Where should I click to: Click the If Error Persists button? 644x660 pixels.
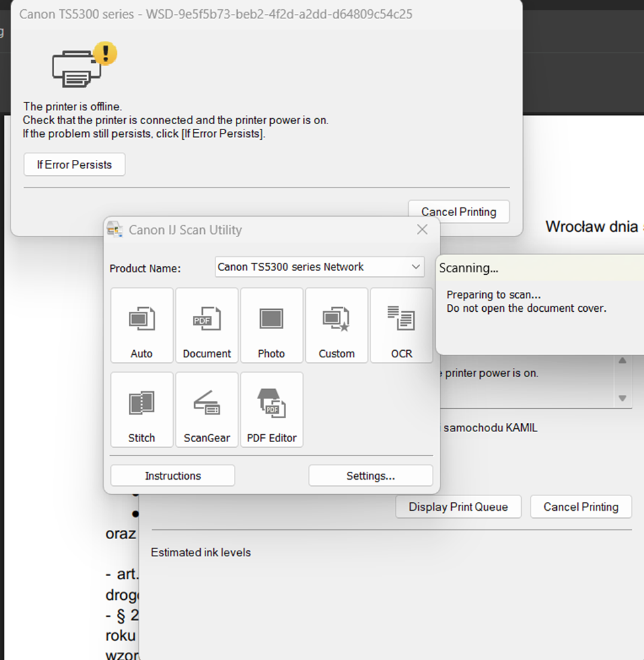click(x=74, y=164)
